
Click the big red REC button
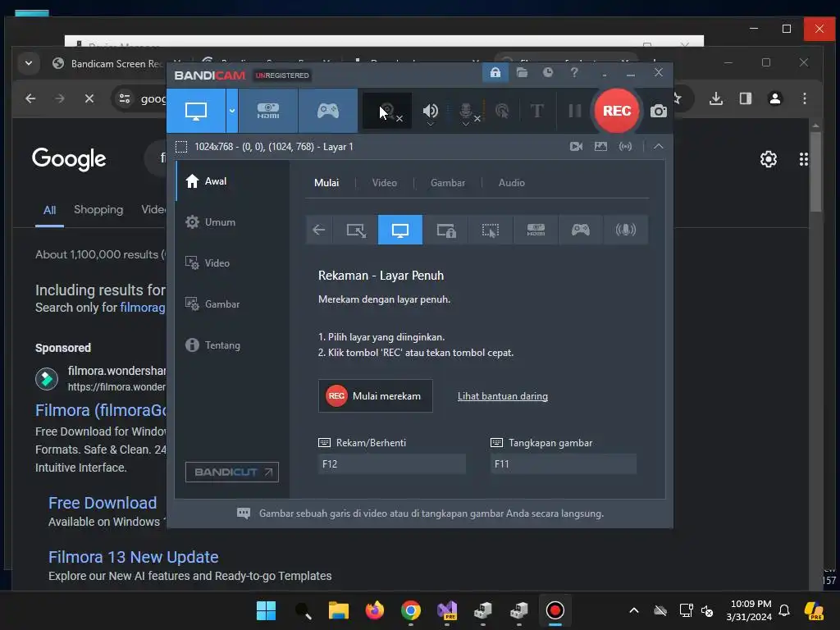click(x=617, y=111)
